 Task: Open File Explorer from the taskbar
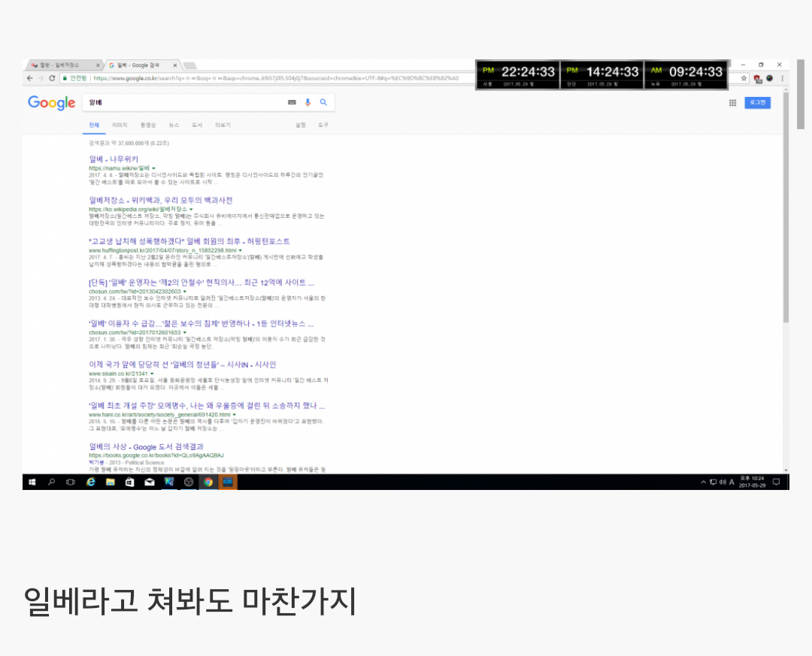pyautogui.click(x=111, y=482)
